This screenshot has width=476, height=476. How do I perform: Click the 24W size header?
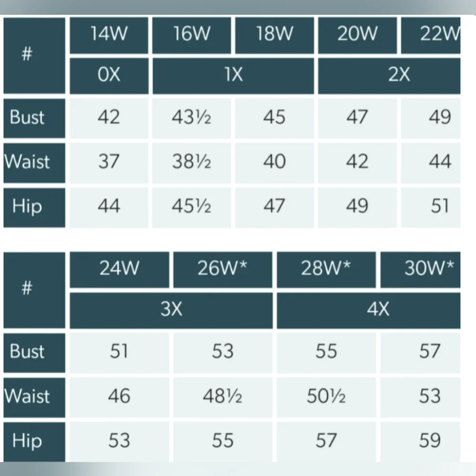point(119,269)
